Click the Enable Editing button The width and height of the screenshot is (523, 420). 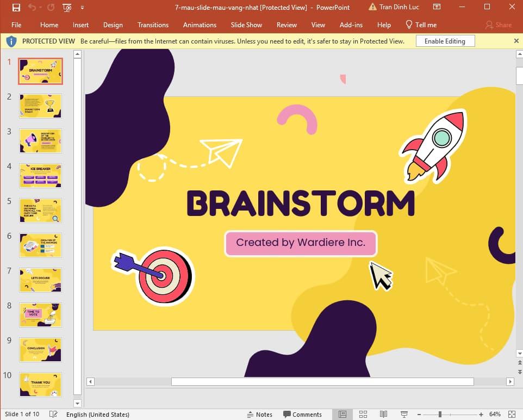click(x=445, y=40)
